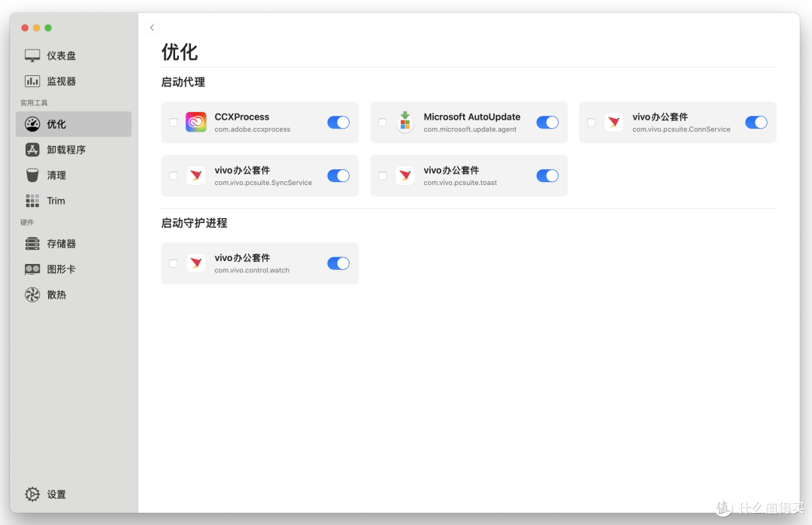Tick the com.vivo.pcsuite.ConnService checkbox
Screen dimensions: 812x525
click(x=591, y=123)
